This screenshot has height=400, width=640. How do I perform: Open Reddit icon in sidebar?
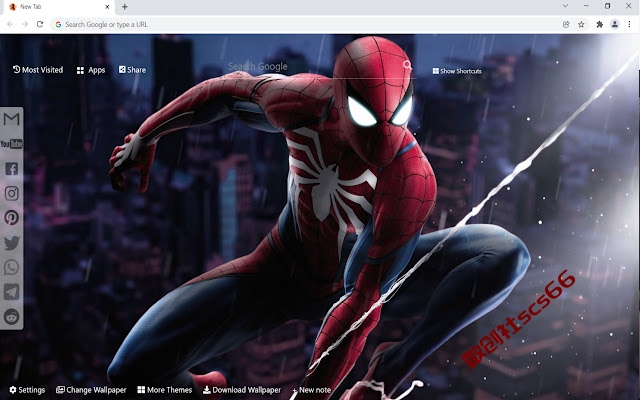tap(11, 317)
